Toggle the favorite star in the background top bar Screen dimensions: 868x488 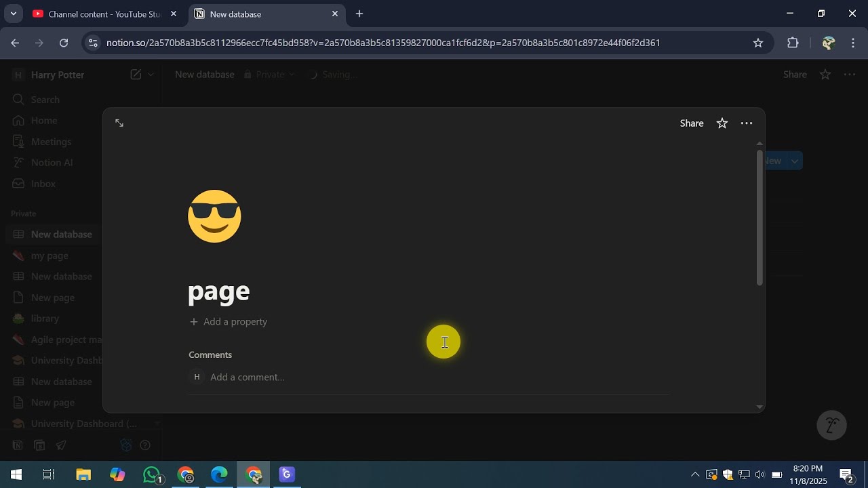coord(825,75)
